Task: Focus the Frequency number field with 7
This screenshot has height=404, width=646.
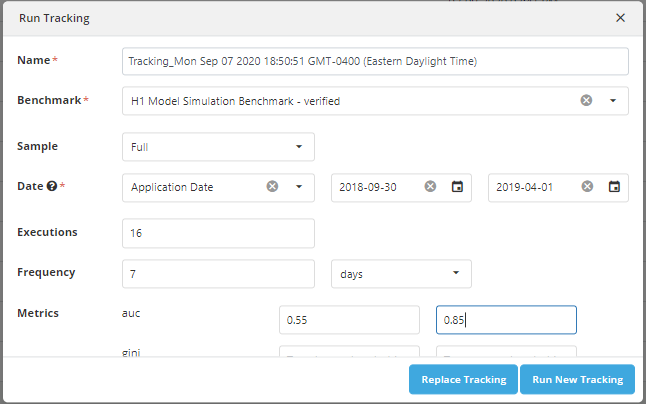Action: [218, 274]
